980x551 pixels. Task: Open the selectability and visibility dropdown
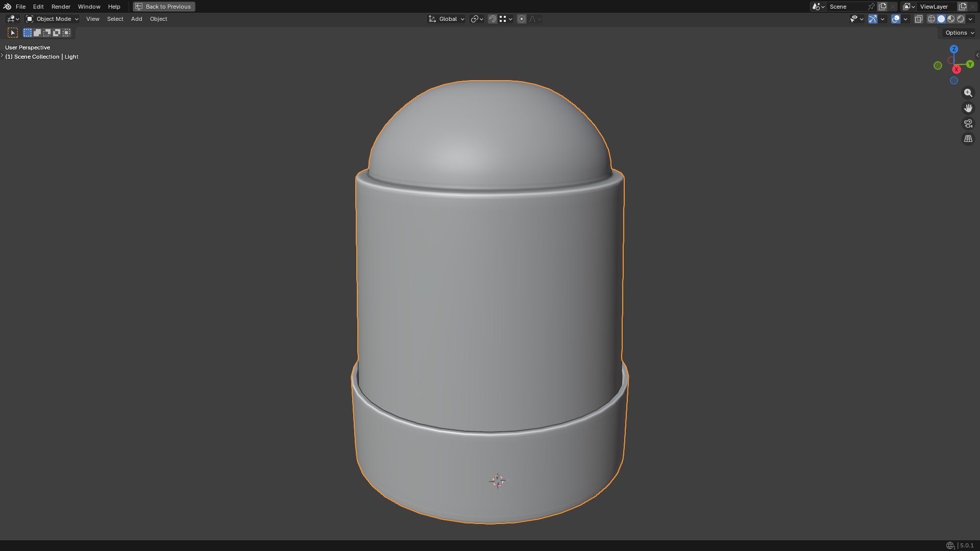click(x=856, y=19)
